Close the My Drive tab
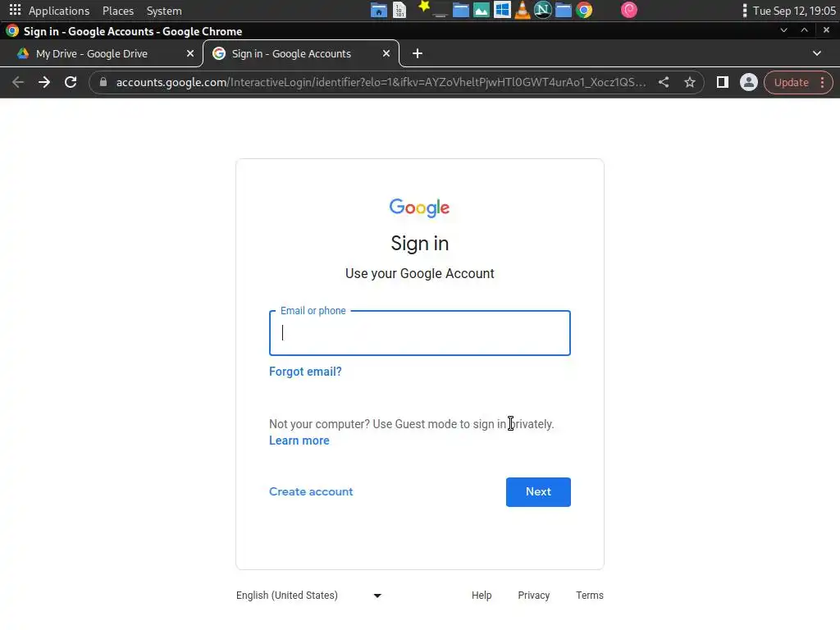 pyautogui.click(x=190, y=53)
